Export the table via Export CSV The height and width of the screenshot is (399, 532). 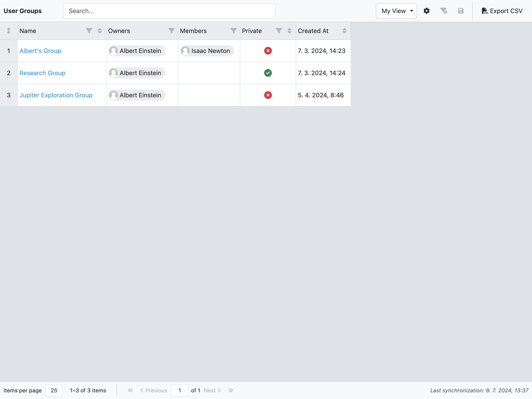click(x=502, y=11)
